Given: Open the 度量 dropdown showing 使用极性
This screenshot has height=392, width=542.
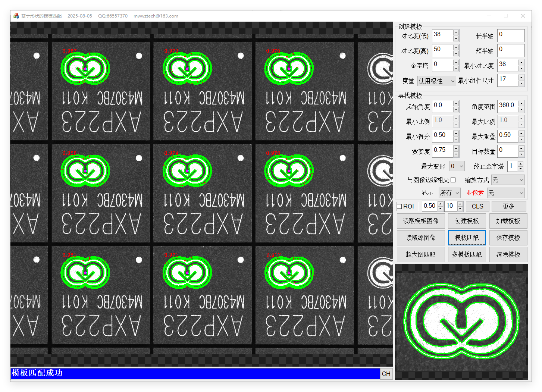Looking at the screenshot, I should click(436, 81).
